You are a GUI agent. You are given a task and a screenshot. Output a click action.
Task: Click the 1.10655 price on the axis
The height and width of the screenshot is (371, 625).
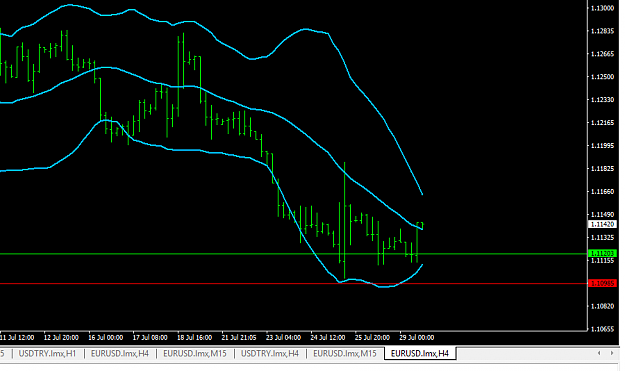[x=602, y=329]
